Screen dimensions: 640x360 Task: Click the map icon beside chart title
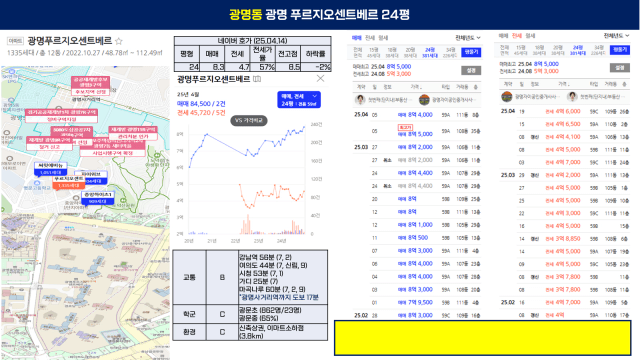(257, 79)
